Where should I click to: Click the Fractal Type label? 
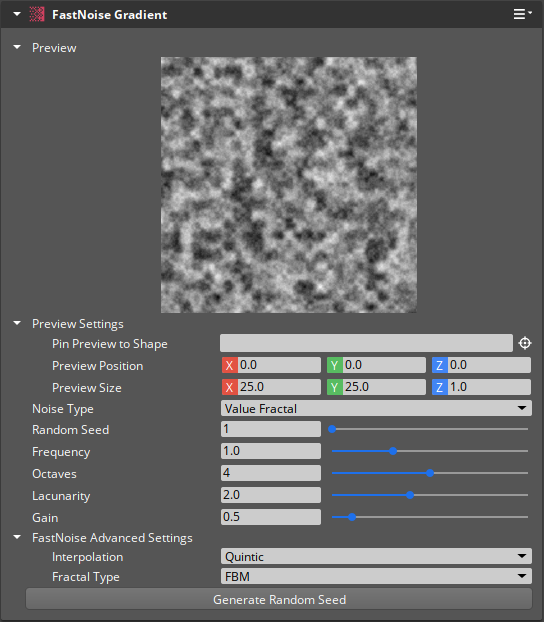pos(86,577)
